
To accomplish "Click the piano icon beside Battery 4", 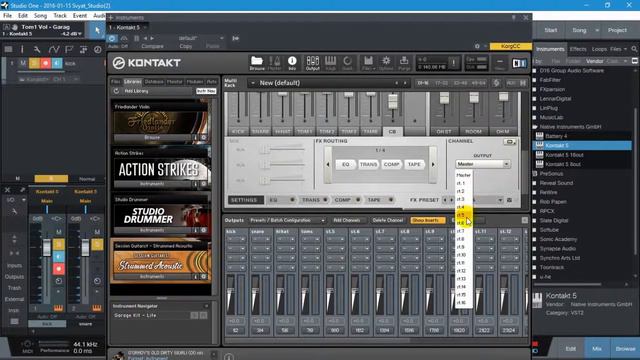I will pos(540,136).
